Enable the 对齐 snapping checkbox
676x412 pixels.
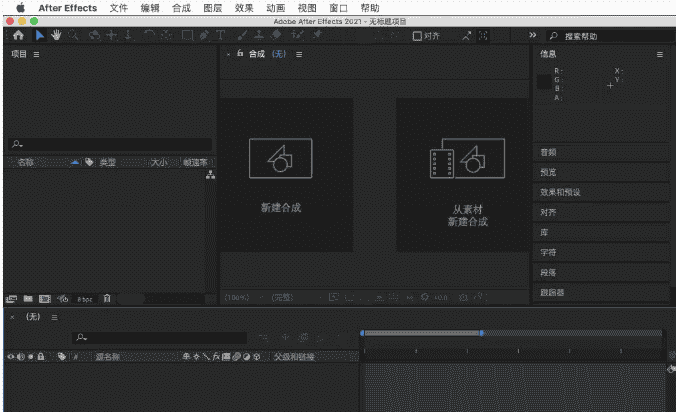click(418, 35)
